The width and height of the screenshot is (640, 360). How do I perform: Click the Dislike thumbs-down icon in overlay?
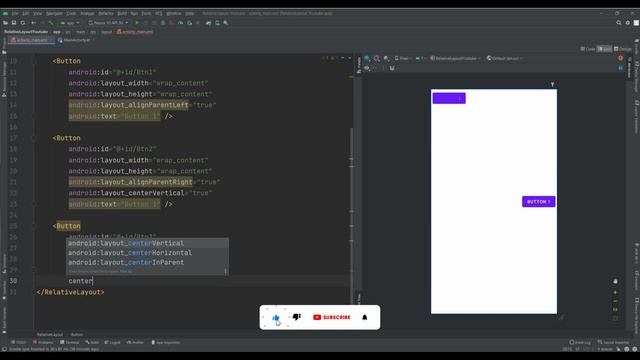(x=297, y=317)
